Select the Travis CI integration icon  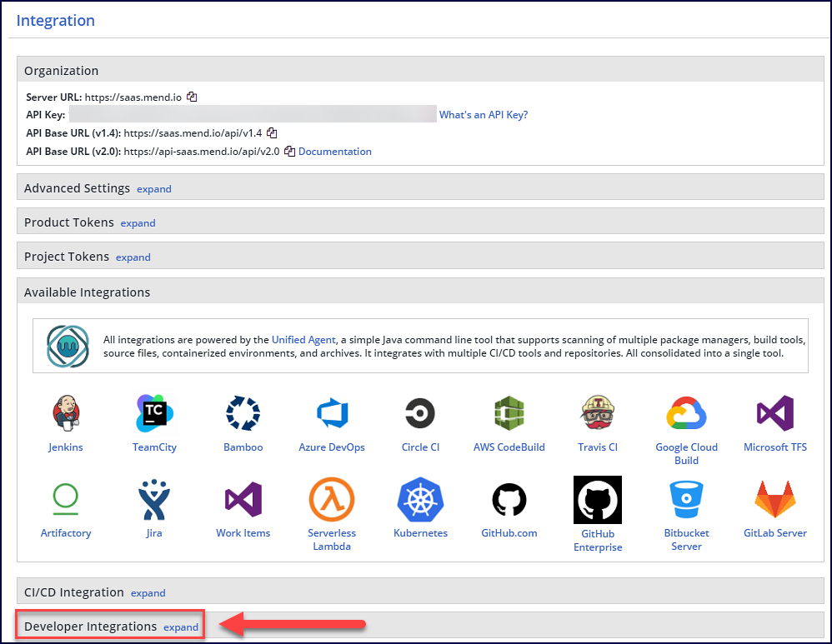tap(598, 413)
